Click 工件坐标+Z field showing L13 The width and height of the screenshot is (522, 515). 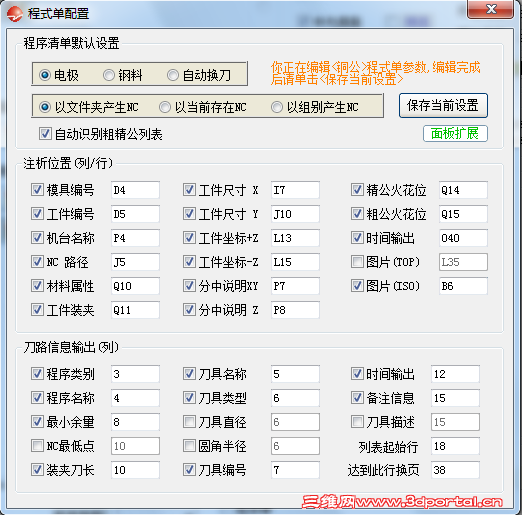295,238
